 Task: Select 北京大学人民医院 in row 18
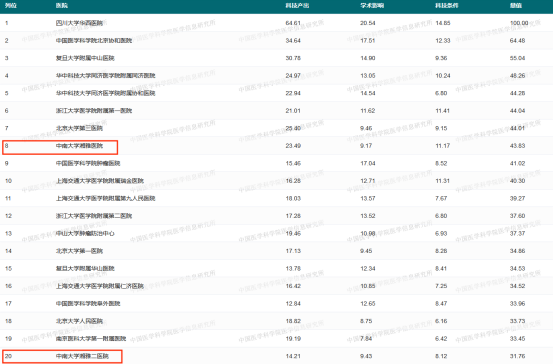pyautogui.click(x=79, y=321)
